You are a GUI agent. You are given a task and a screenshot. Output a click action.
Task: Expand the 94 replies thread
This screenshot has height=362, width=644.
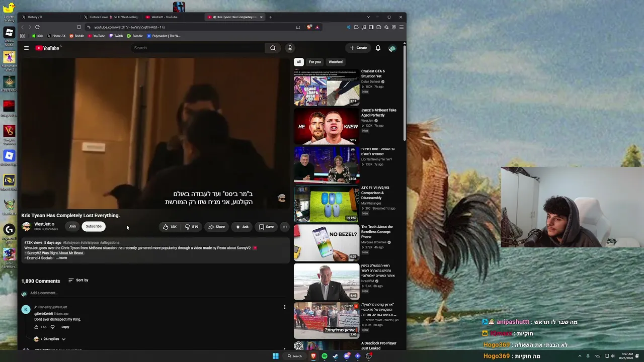click(x=50, y=339)
